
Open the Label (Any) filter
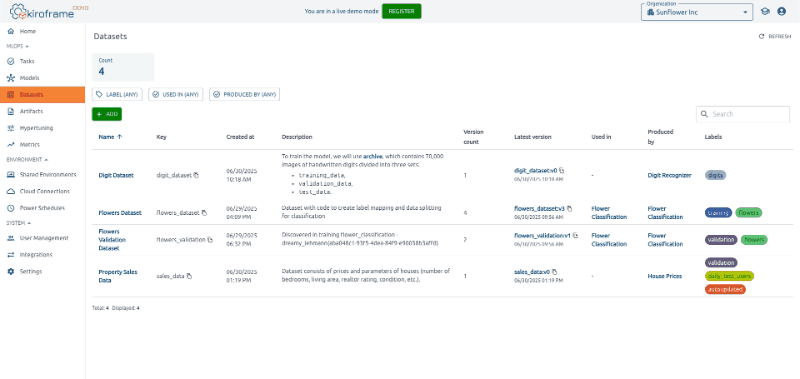pyautogui.click(x=117, y=94)
